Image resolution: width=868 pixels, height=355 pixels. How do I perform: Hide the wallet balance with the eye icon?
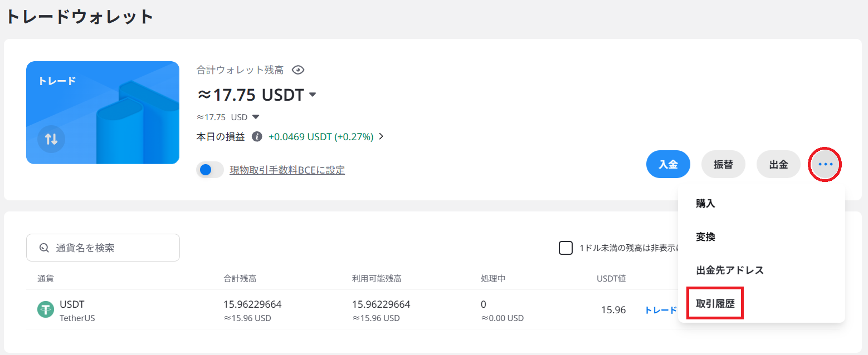(x=298, y=70)
